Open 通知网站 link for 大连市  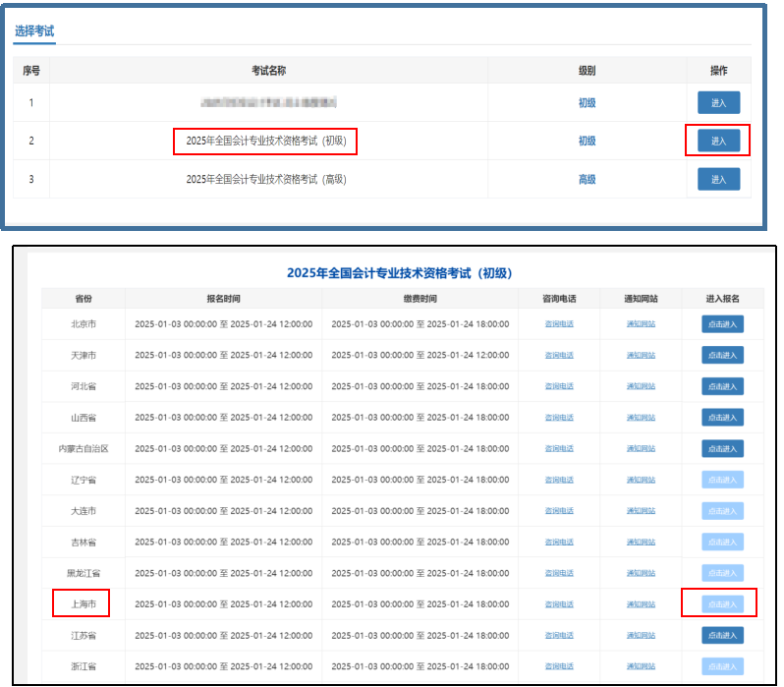tap(642, 511)
